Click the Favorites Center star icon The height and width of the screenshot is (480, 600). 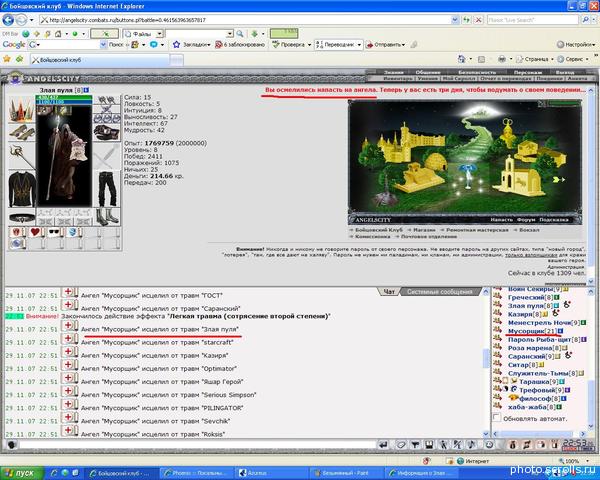[7, 59]
